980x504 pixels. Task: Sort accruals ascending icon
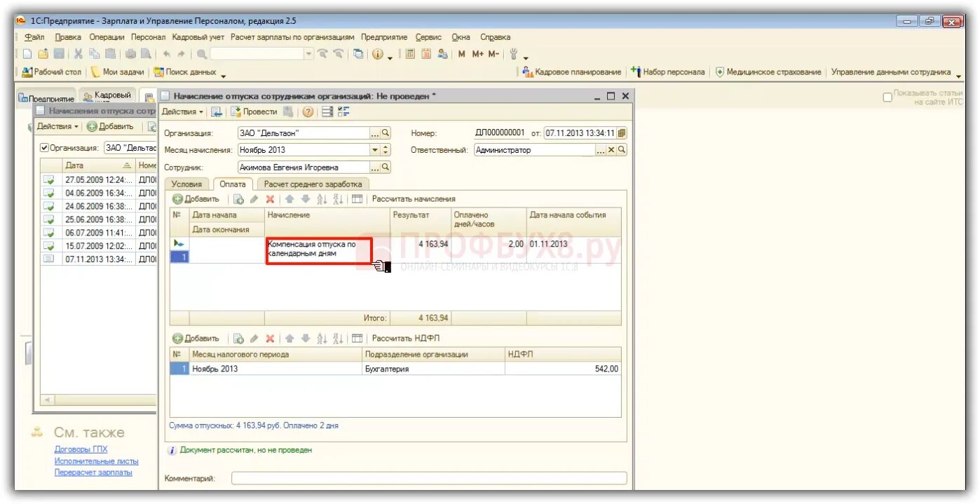322,199
